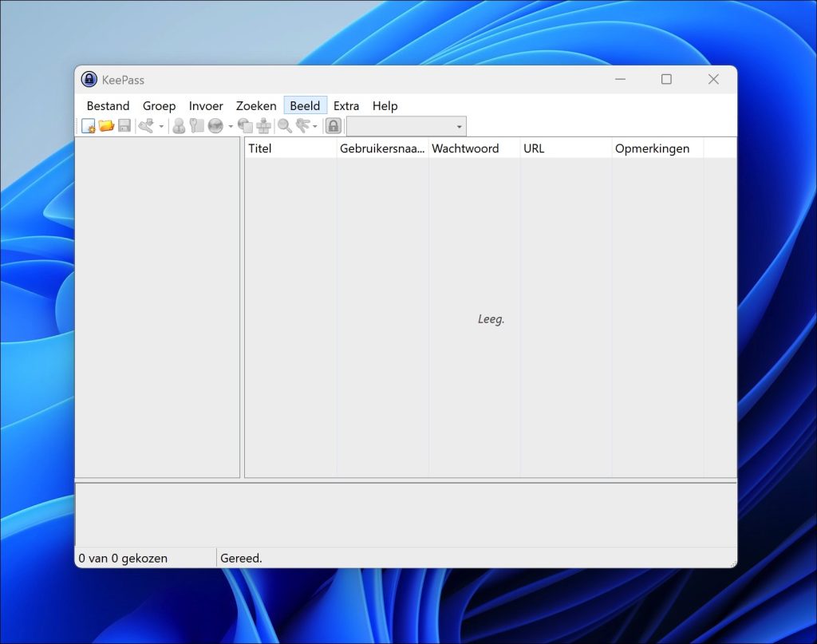The width and height of the screenshot is (817, 644).
Task: Open the Bestand menu
Action: (x=108, y=105)
